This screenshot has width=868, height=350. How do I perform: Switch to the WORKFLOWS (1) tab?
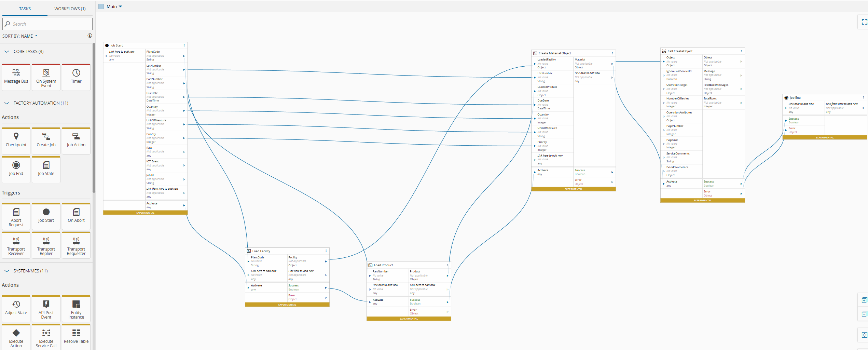point(70,9)
